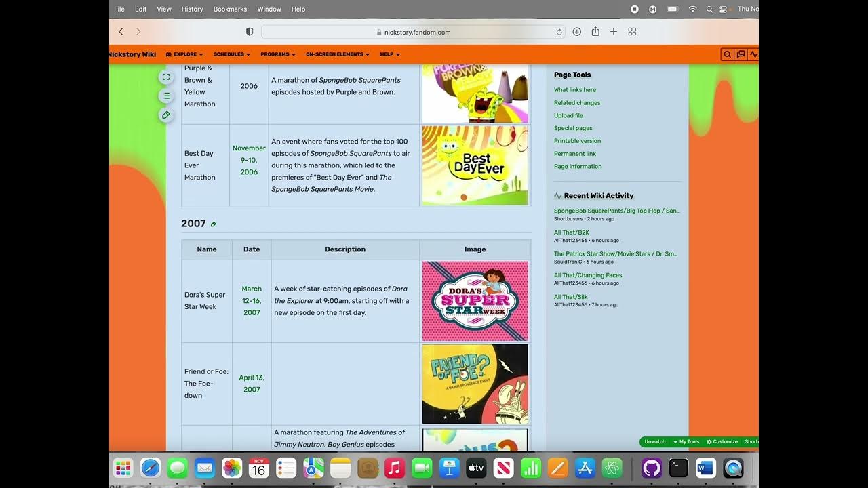
Task: Click the round edit pencil icon
Action: coord(165,115)
